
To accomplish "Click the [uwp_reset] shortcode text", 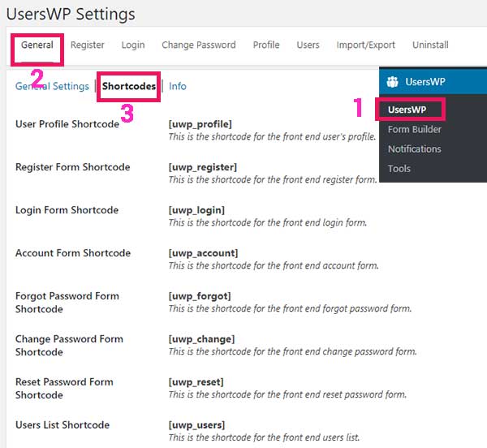I will [196, 382].
